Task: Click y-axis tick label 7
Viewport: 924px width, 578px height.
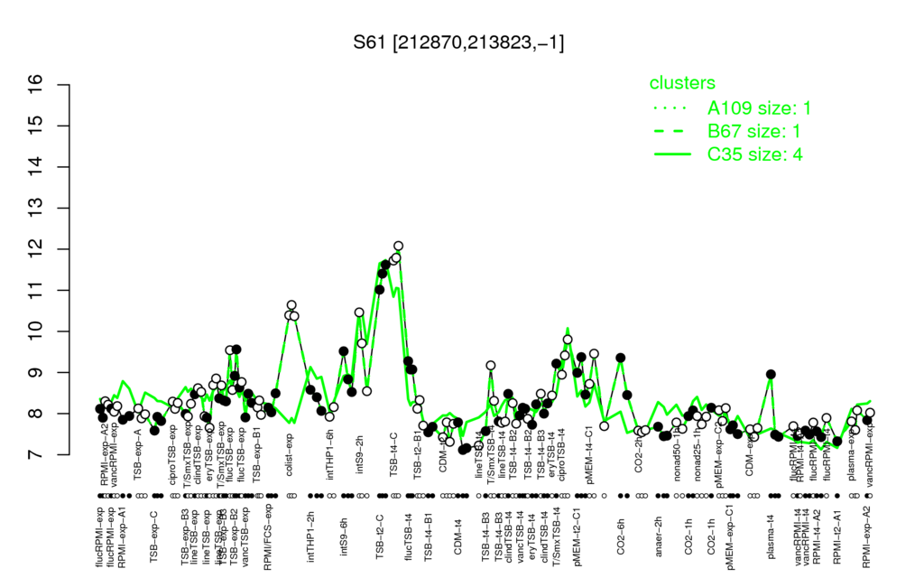Action: tap(36, 455)
